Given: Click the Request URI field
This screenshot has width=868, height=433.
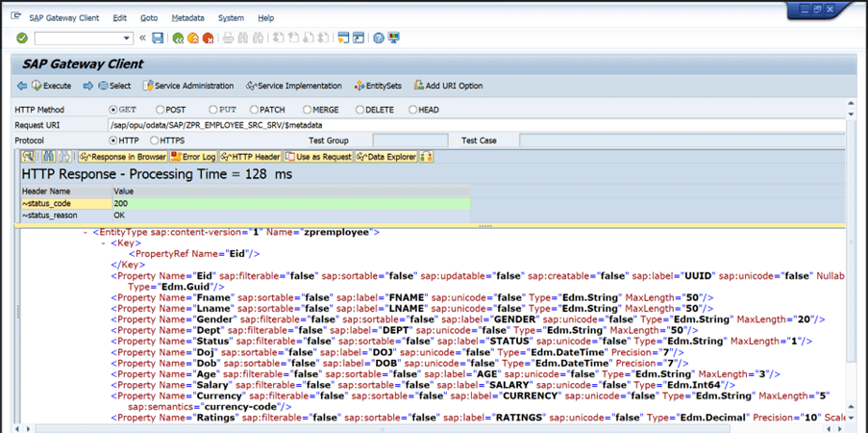Looking at the screenshot, I should [477, 125].
